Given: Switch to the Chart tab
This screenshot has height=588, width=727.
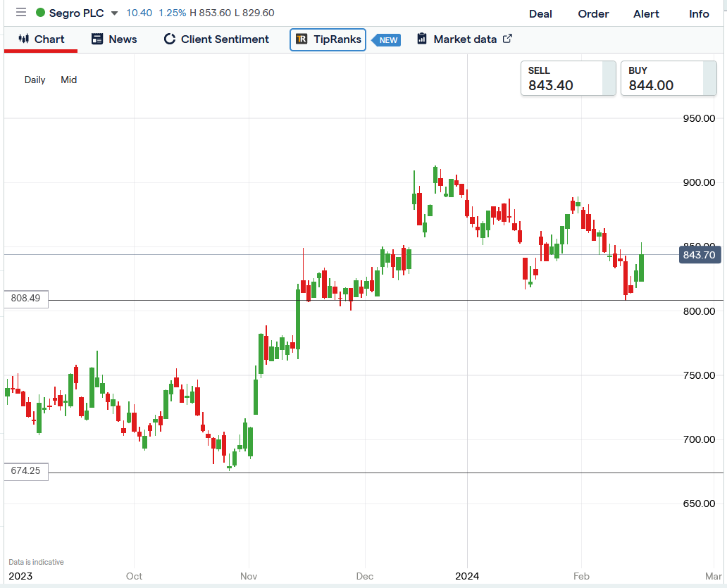Looking at the screenshot, I should (41, 39).
